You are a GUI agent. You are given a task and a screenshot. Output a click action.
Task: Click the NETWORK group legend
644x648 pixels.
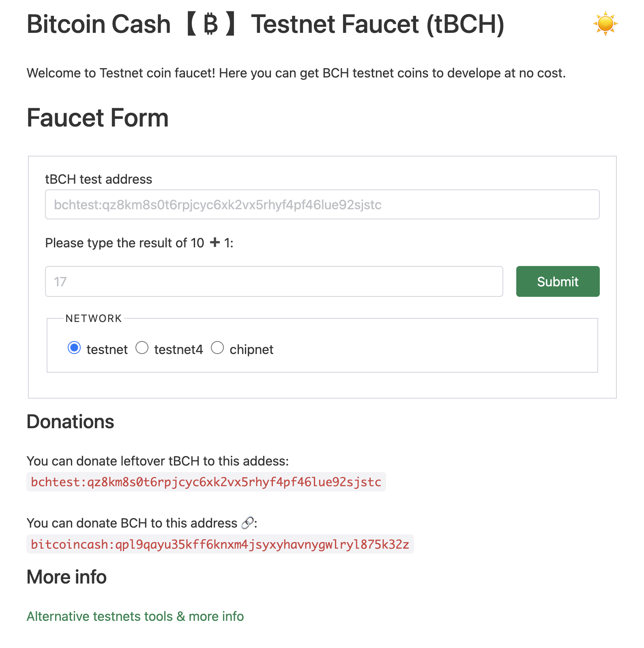[94, 318]
